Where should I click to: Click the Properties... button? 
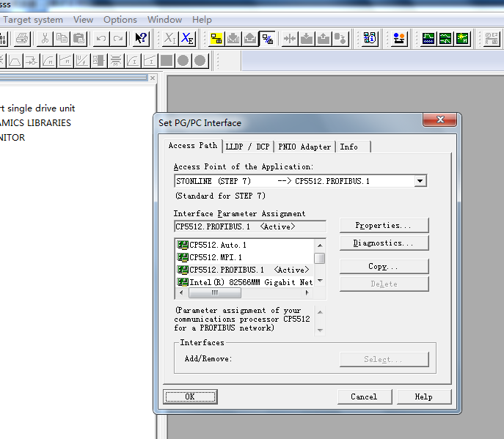pyautogui.click(x=384, y=226)
